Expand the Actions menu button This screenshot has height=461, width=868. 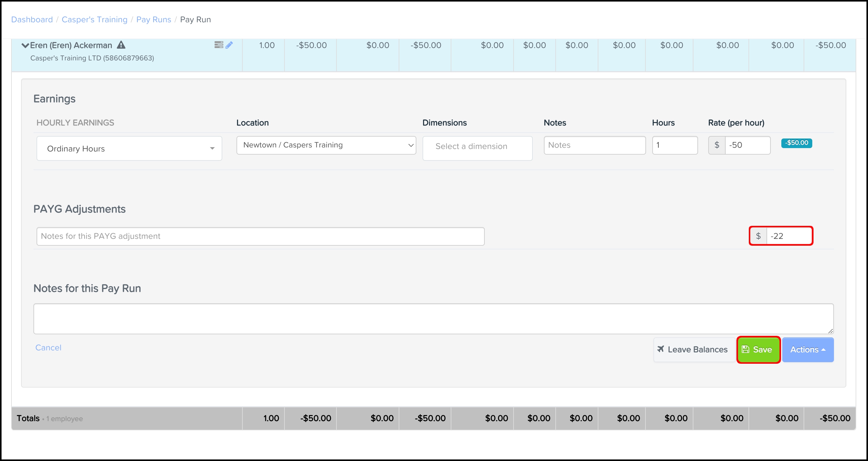click(x=808, y=350)
